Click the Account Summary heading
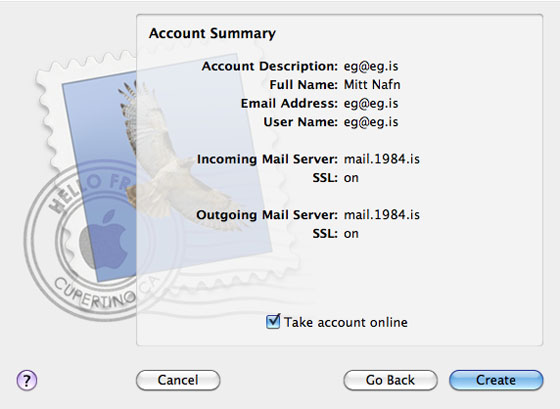 212,33
